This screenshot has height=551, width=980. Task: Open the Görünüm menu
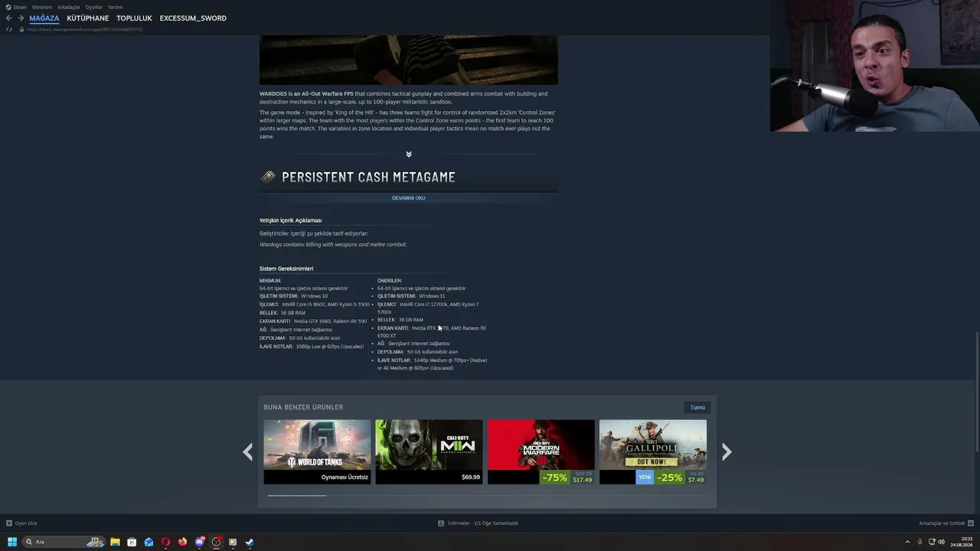pyautogui.click(x=42, y=7)
